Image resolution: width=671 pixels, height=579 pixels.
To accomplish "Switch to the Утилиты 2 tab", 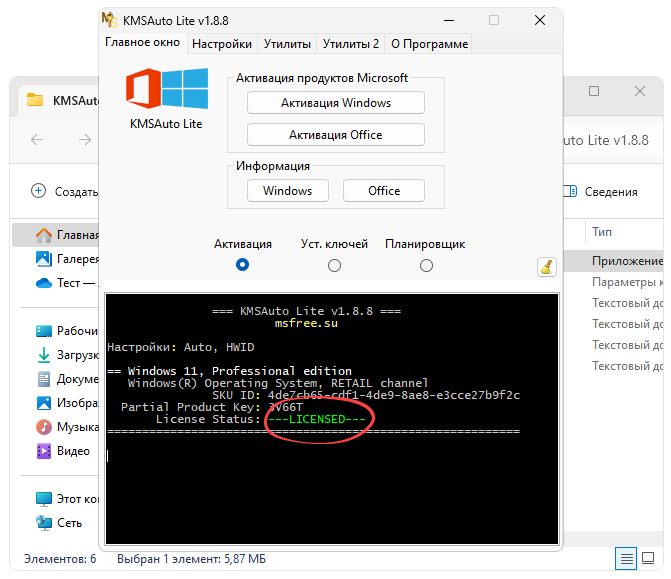I will (x=350, y=44).
